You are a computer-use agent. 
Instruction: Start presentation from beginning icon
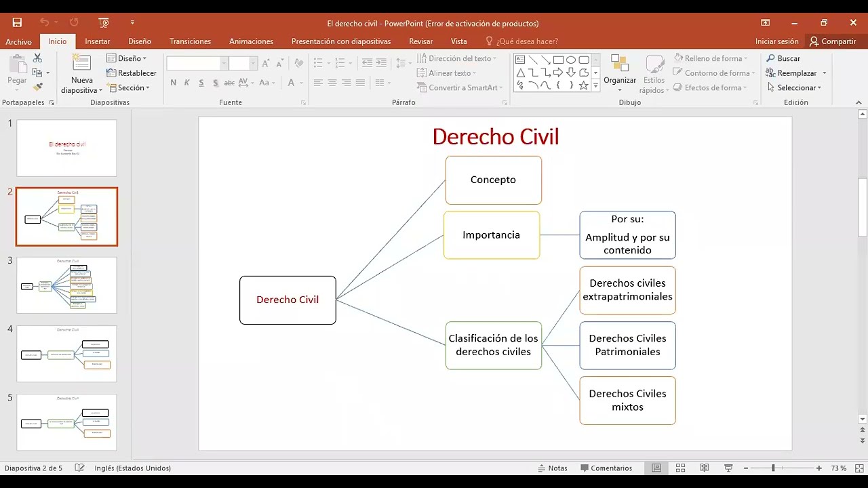tap(104, 22)
